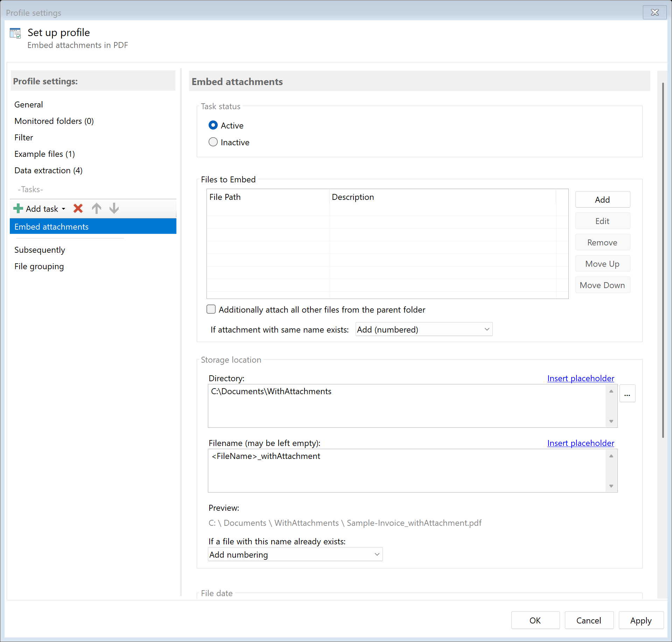
Task: Open the Data extraction settings section
Action: [48, 170]
